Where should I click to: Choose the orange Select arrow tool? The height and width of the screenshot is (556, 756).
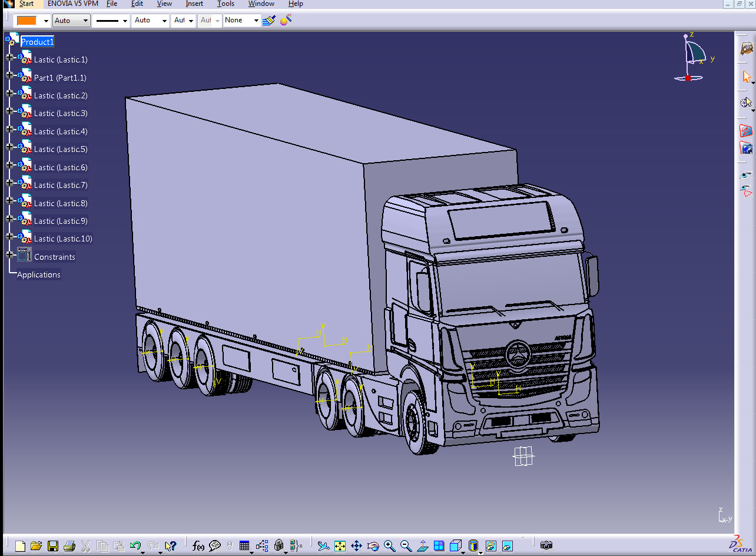[x=747, y=77]
